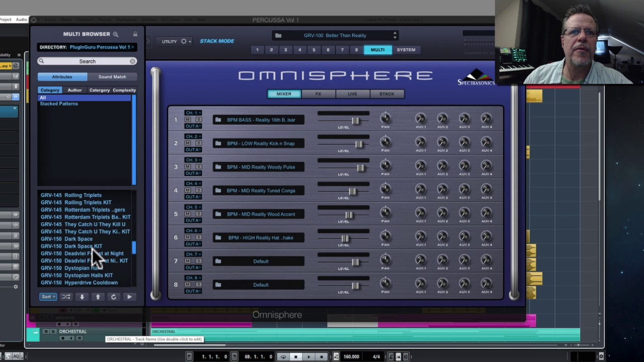Open patch folder for BPM MID Reality Tuned Conga
Screen dimensions: 644x362
click(218, 191)
